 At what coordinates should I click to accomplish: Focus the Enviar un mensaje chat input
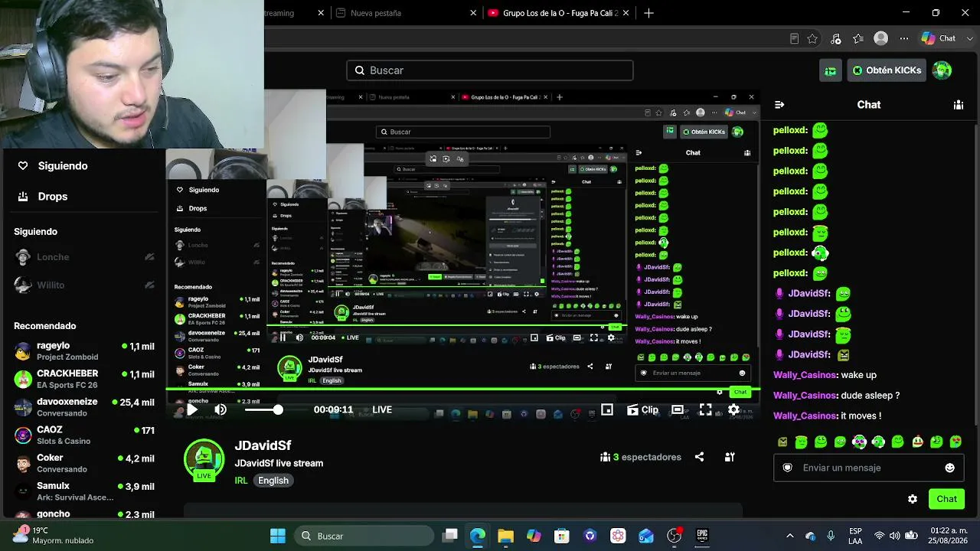[869, 468]
